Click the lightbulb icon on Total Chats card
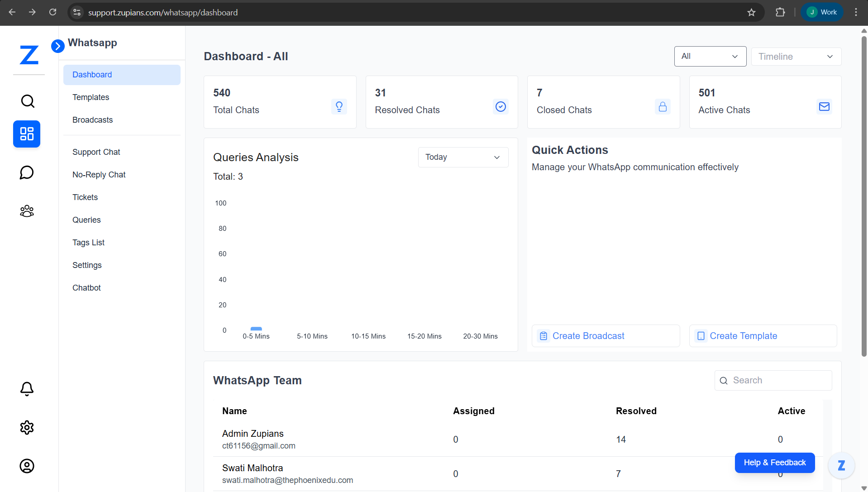 coord(339,107)
